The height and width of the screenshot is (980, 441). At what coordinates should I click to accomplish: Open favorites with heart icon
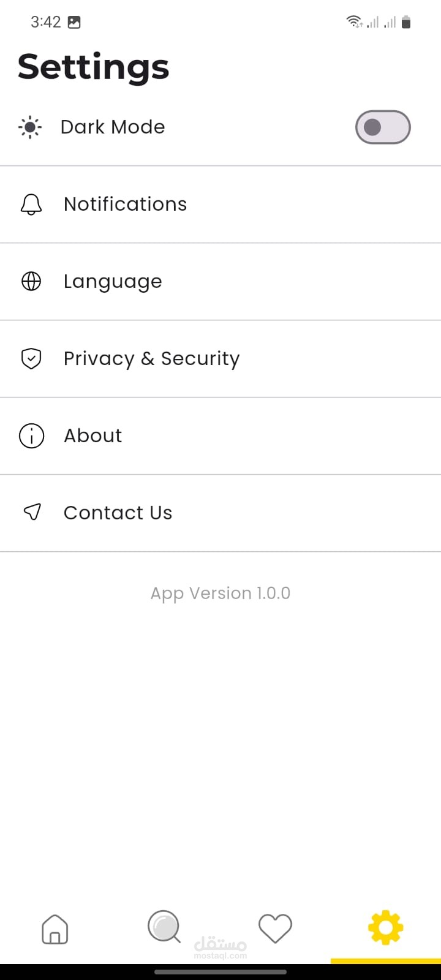(x=276, y=929)
